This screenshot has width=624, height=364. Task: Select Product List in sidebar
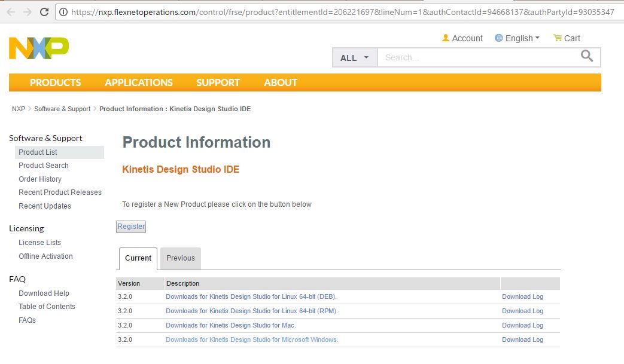[x=59, y=152]
